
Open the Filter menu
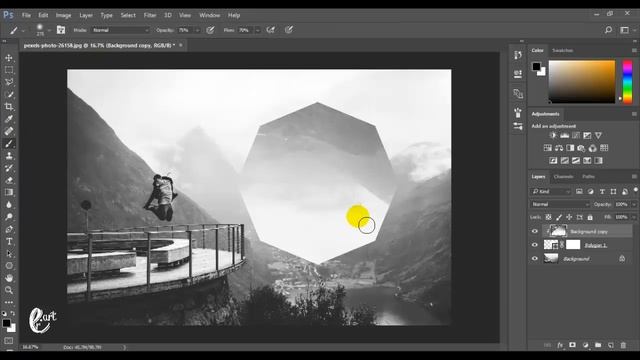150,16
